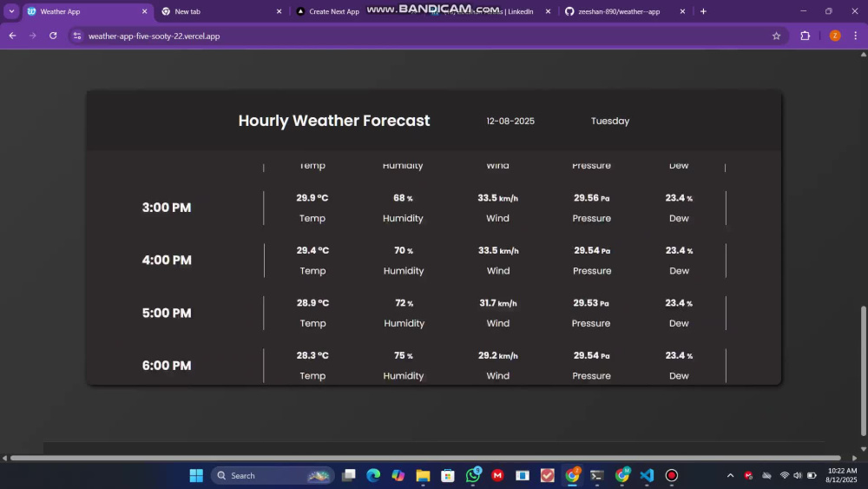Screen dimensions: 868x489
Task: Click the 4:00 PM row time
Action: click(167, 261)
